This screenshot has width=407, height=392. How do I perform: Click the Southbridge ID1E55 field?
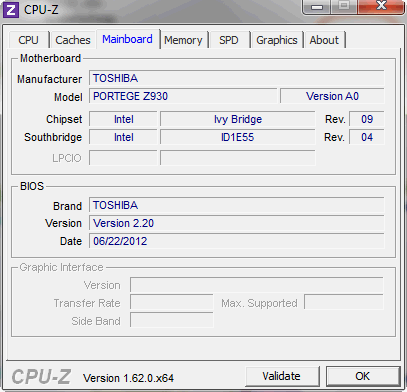click(238, 137)
